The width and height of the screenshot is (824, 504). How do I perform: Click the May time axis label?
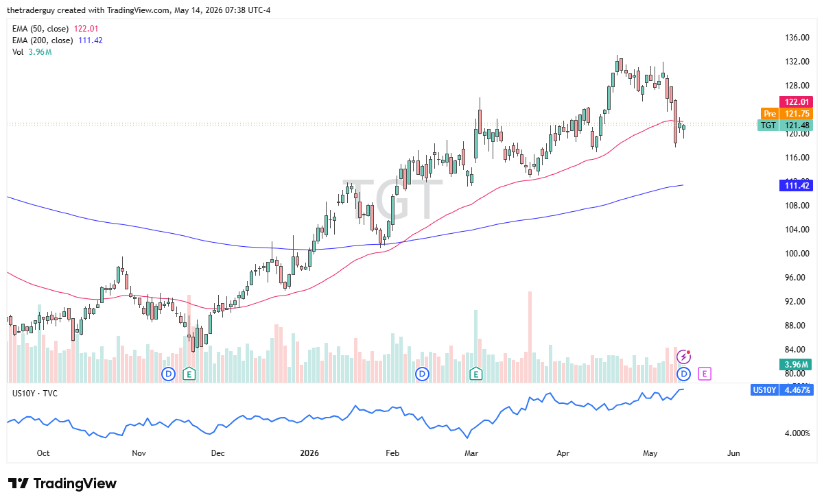[650, 453]
